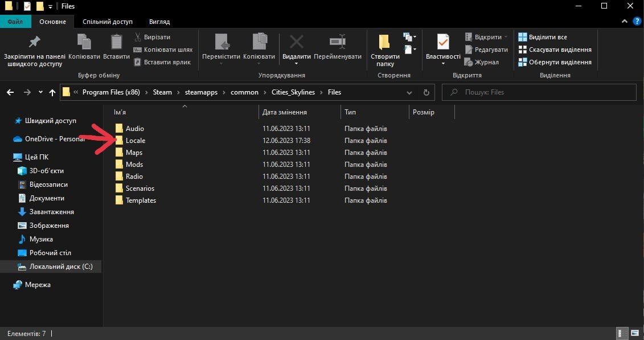This screenshot has height=340, width=644.
Task: Open the easy access dropdown icon
Action: [x=410, y=50]
